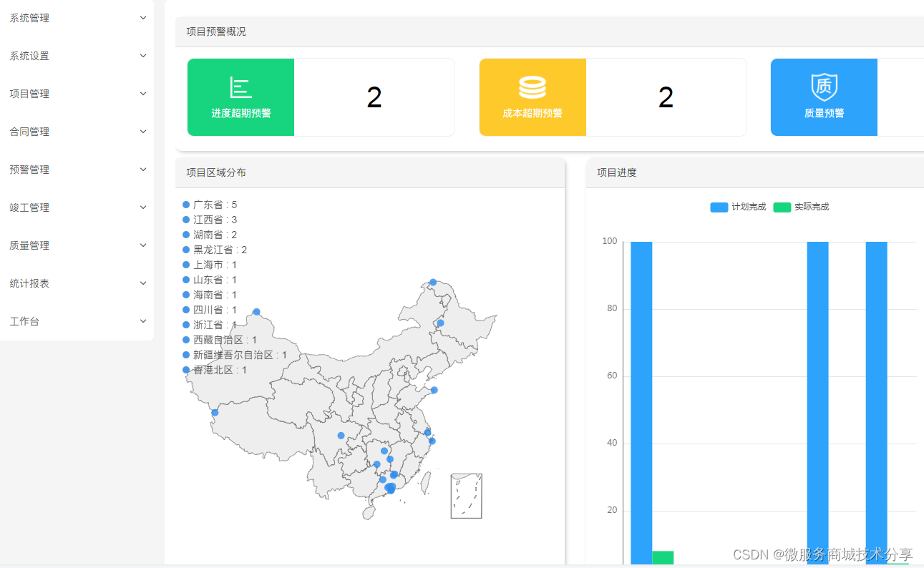Open the 统计报表 menu
Screen dimensions: 924x568
point(77,283)
